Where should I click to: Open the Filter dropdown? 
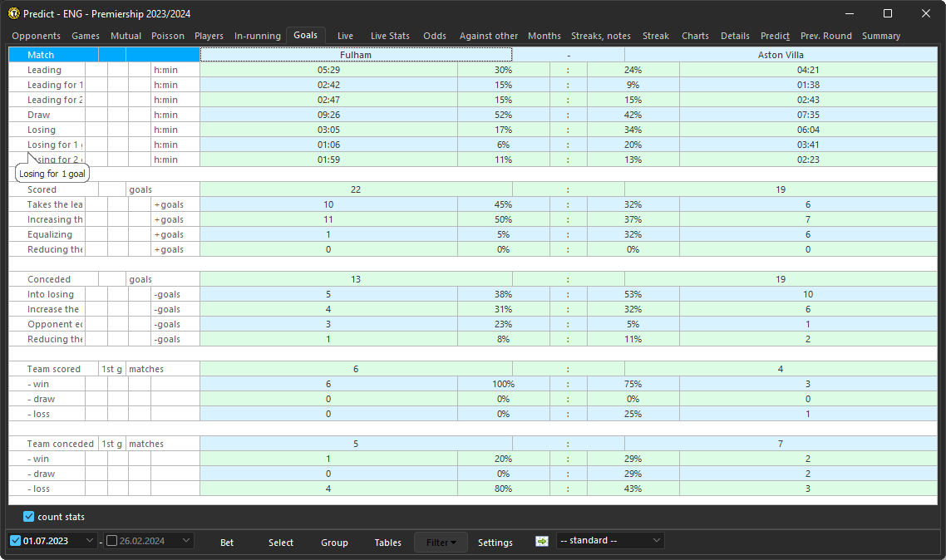[x=441, y=541]
